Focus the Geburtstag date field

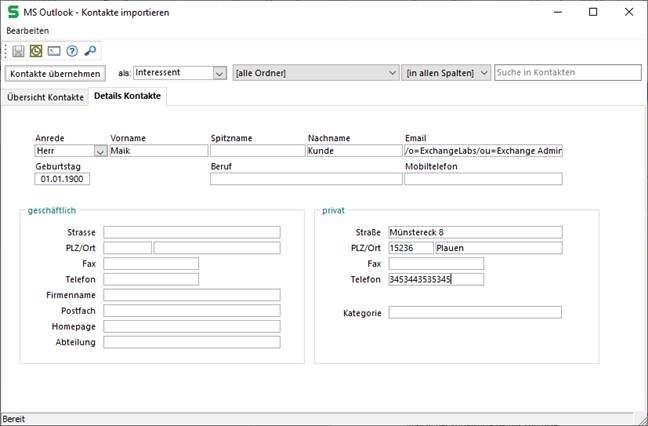[x=61, y=179]
